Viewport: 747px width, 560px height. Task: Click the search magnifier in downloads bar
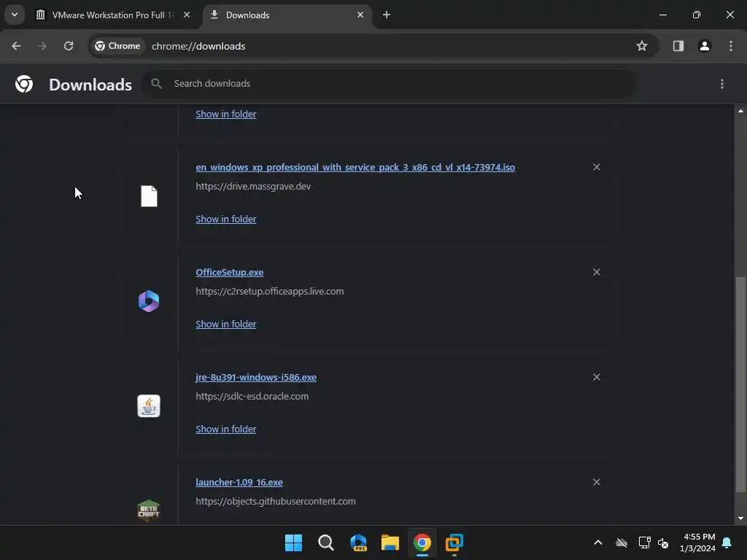(x=156, y=84)
